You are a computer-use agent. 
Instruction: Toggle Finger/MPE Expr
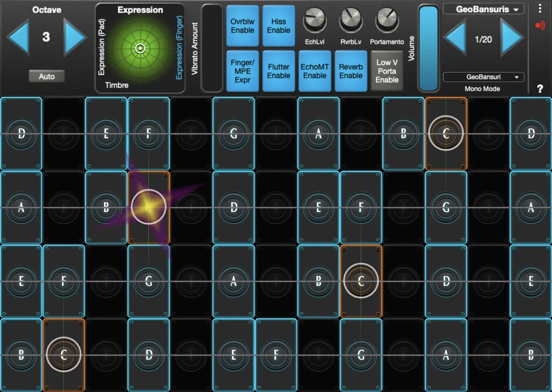click(x=243, y=71)
